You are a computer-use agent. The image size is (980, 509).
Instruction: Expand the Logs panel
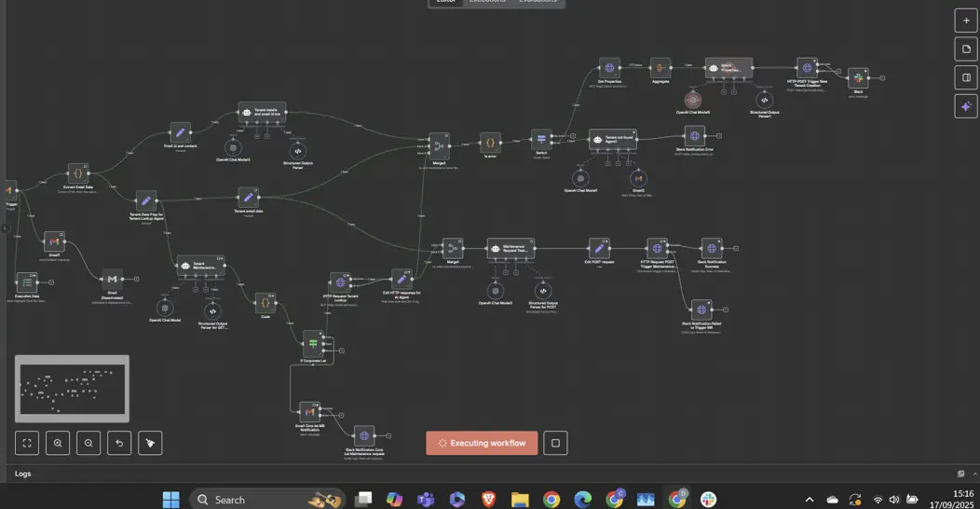pos(975,474)
